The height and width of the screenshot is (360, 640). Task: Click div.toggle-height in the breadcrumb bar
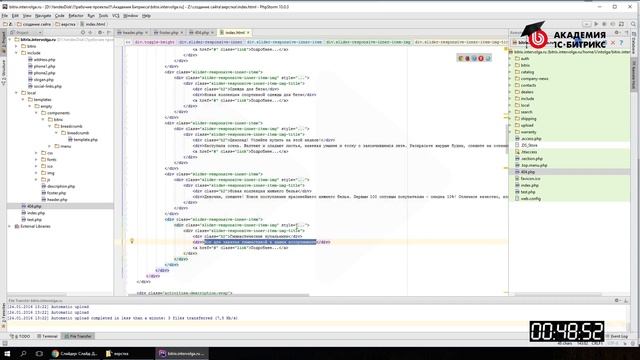[x=154, y=42]
